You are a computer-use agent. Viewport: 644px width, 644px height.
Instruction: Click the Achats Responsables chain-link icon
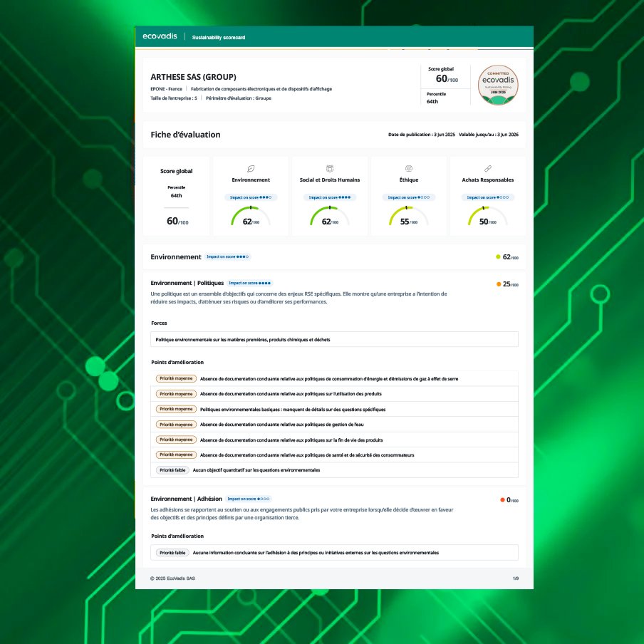tap(488, 169)
